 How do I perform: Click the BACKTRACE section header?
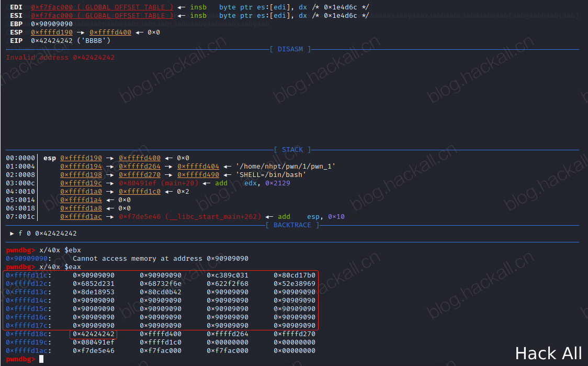(292, 225)
